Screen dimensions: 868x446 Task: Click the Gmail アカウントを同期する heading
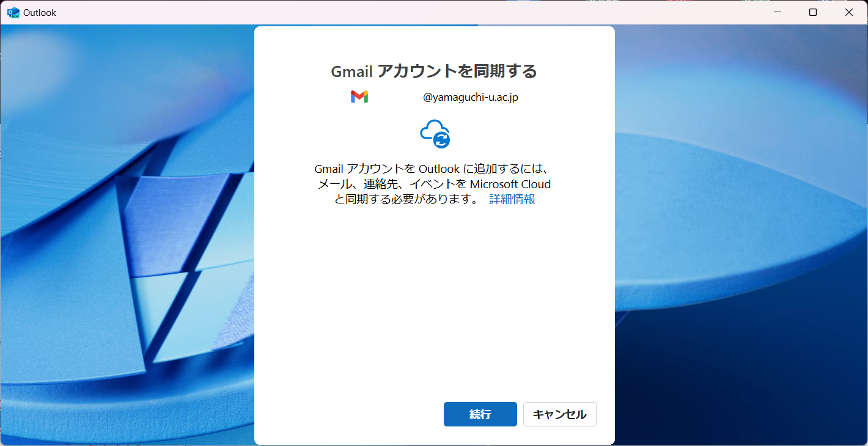[434, 71]
